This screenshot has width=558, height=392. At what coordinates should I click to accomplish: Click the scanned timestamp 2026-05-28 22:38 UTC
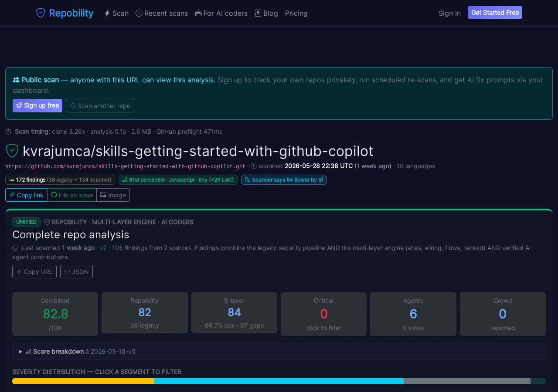(x=319, y=166)
